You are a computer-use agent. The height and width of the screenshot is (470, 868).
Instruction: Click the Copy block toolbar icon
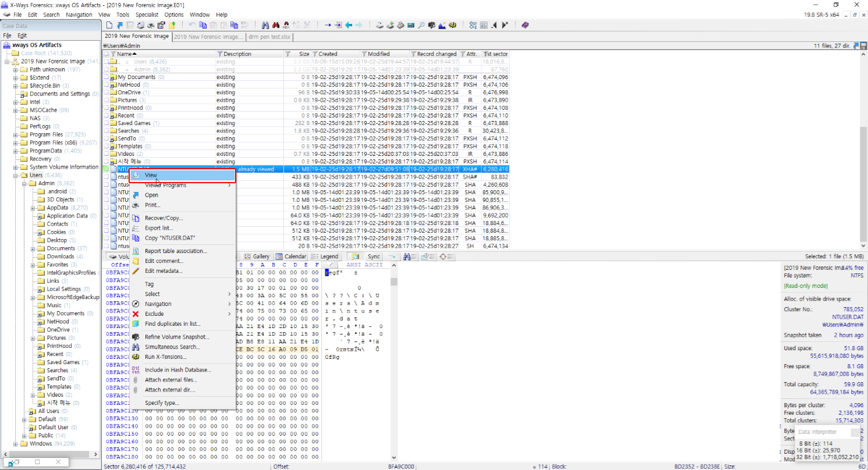coord(203,26)
